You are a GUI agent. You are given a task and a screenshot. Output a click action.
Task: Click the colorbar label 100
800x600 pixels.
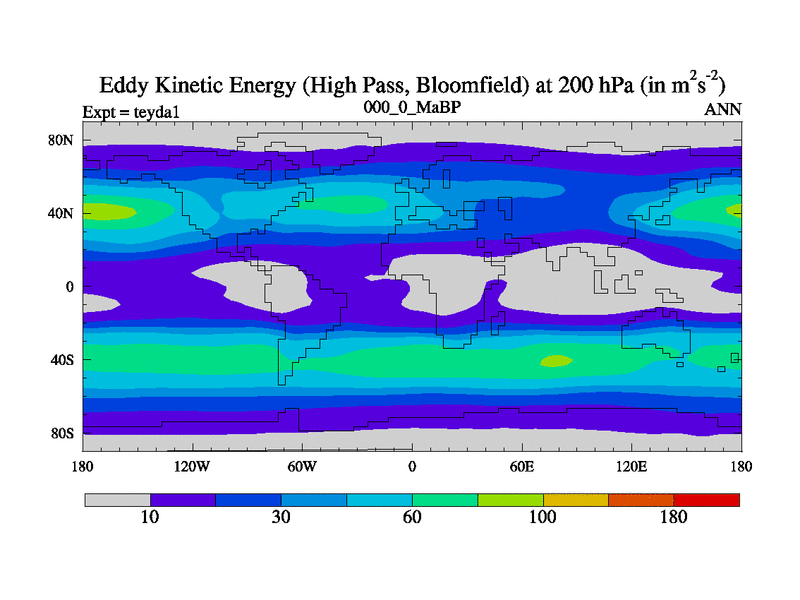tap(543, 518)
